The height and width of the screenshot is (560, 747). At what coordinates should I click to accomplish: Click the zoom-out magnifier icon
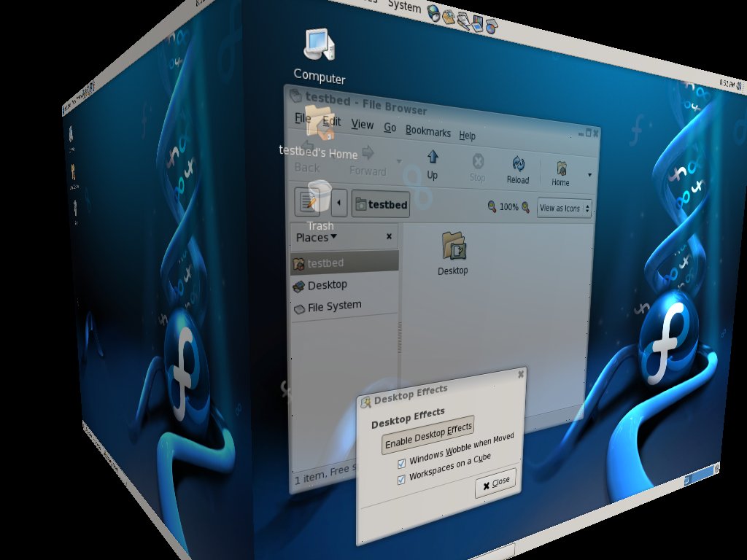point(493,207)
